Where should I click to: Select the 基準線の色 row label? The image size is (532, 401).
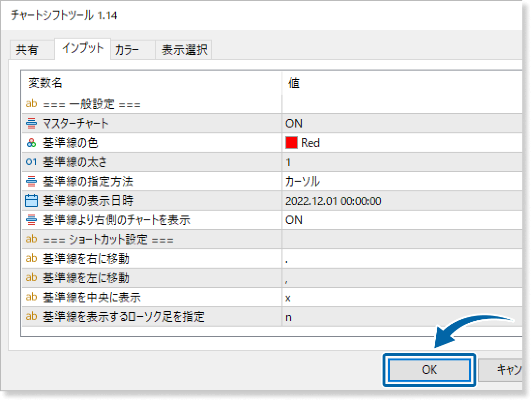[70, 143]
